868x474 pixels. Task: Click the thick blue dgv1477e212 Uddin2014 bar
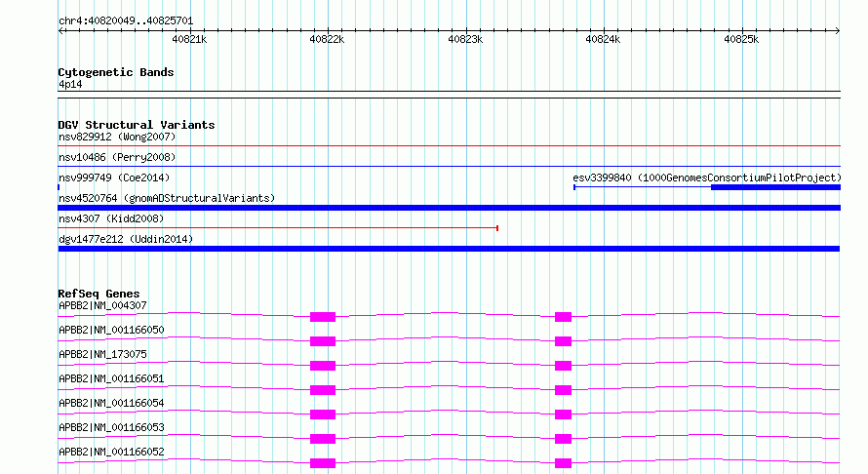(x=449, y=249)
